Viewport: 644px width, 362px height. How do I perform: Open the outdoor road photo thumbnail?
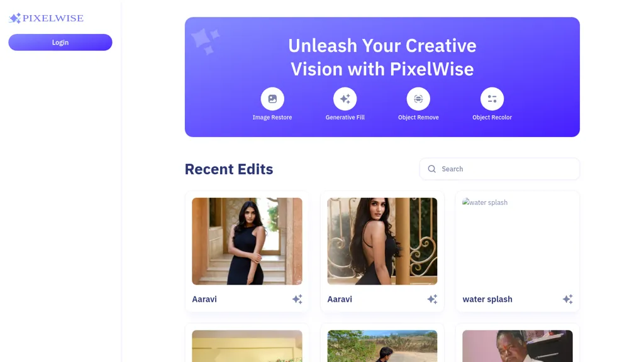click(382, 346)
